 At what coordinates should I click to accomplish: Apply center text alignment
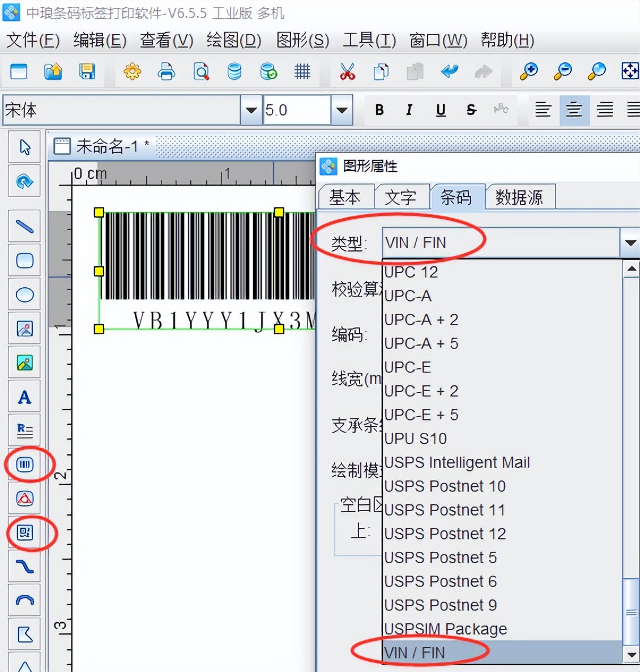coord(574,110)
